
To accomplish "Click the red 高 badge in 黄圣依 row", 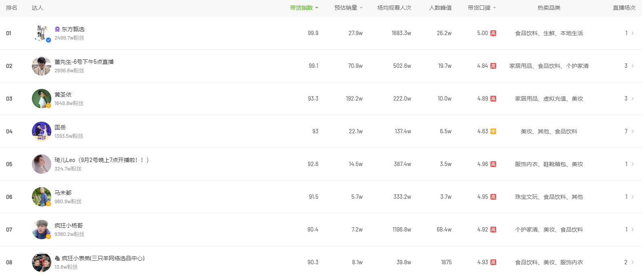I will pyautogui.click(x=493, y=99).
